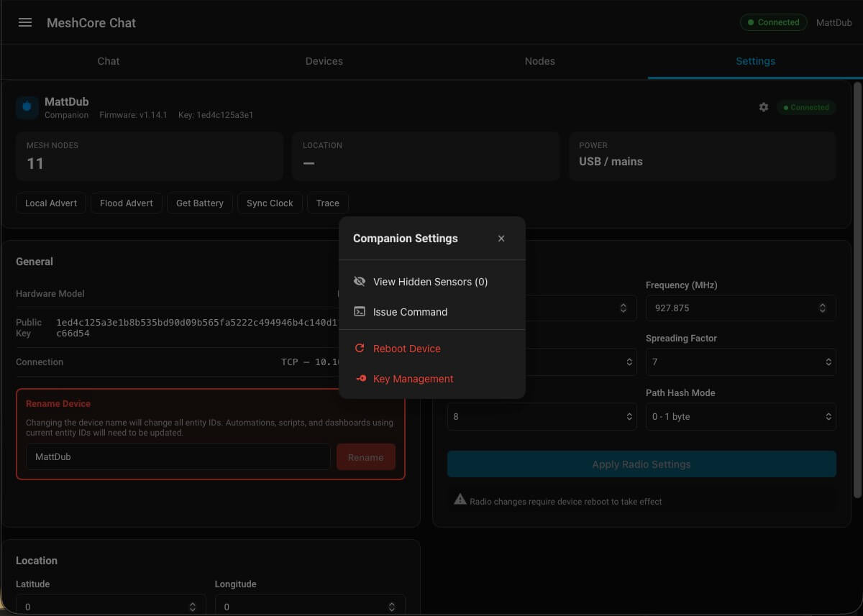Image resolution: width=863 pixels, height=616 pixels.
Task: Select View Hidden Sensors (0)
Action: pyautogui.click(x=432, y=282)
